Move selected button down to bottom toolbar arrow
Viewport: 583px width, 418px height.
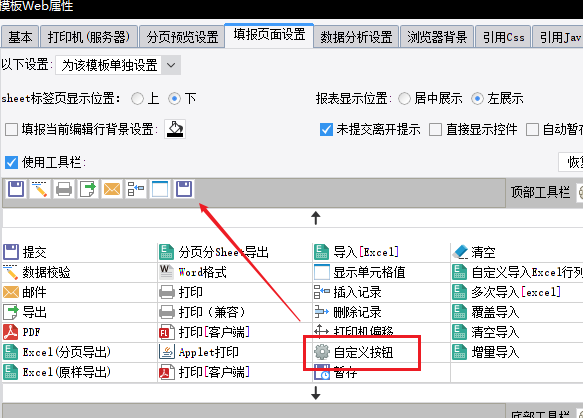point(316,393)
